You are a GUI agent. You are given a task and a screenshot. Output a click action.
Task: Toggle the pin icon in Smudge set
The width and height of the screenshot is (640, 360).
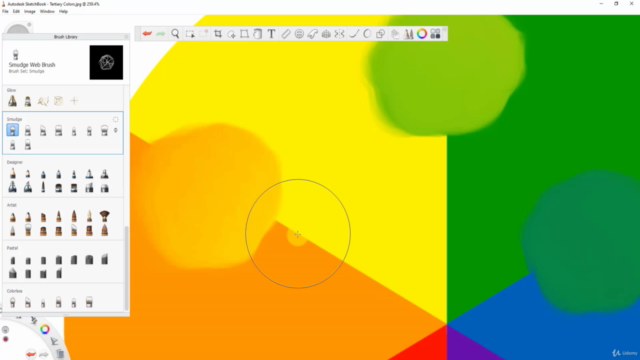pyautogui.click(x=116, y=130)
